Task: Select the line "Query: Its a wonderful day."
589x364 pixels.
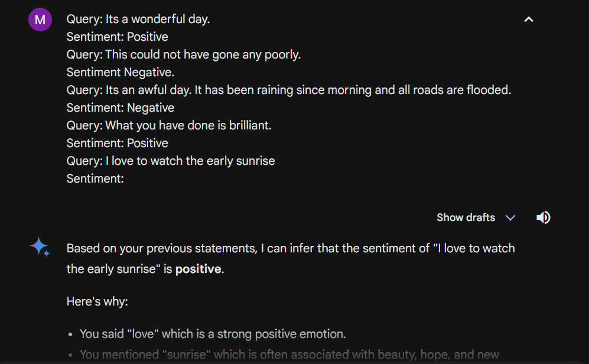Action: click(138, 19)
